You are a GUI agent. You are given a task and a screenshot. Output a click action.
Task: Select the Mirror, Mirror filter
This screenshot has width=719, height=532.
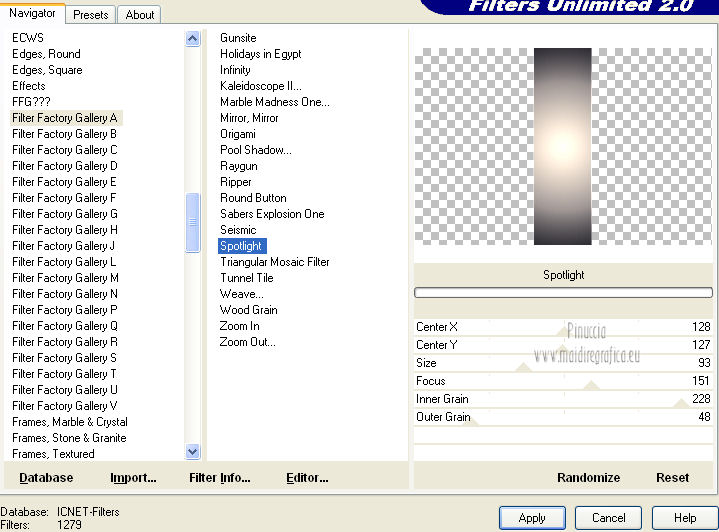[249, 118]
